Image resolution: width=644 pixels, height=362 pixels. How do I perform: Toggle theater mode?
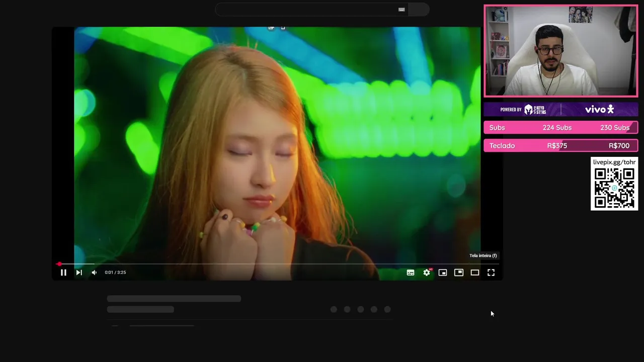(475, 273)
